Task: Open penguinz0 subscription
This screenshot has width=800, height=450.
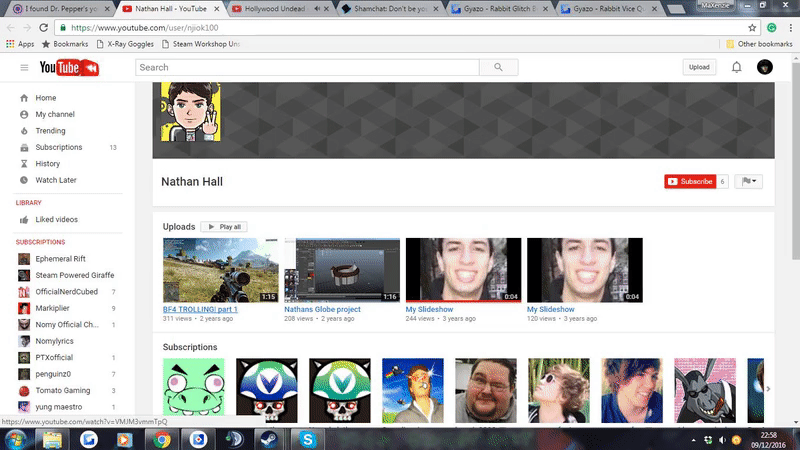Action: (x=53, y=374)
